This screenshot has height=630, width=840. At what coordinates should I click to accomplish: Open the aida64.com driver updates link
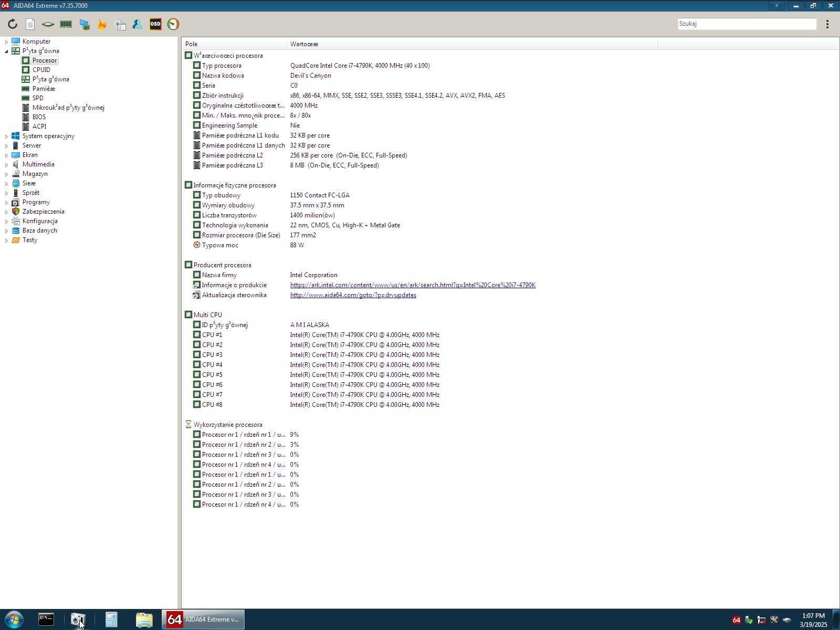coord(353,295)
